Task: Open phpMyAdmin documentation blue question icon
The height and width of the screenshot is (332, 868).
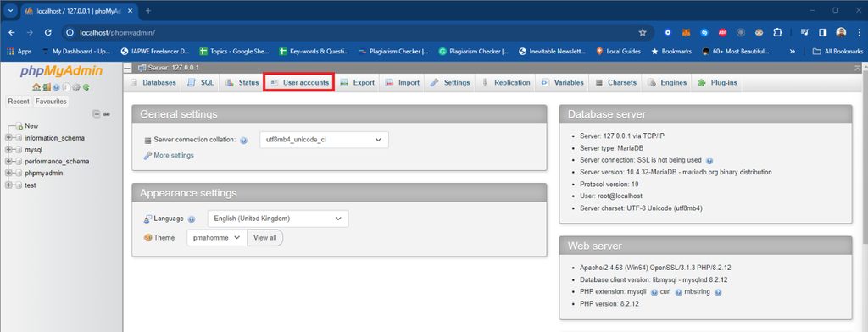Action: pyautogui.click(x=57, y=87)
